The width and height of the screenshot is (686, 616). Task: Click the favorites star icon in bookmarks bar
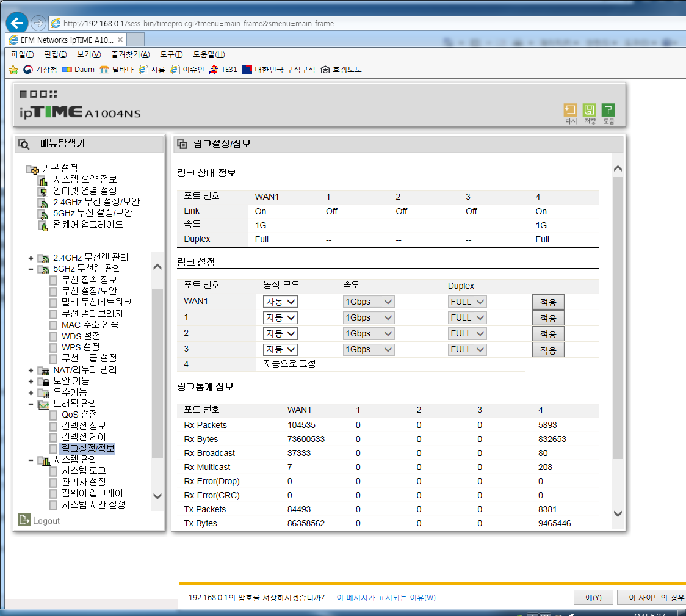click(13, 70)
